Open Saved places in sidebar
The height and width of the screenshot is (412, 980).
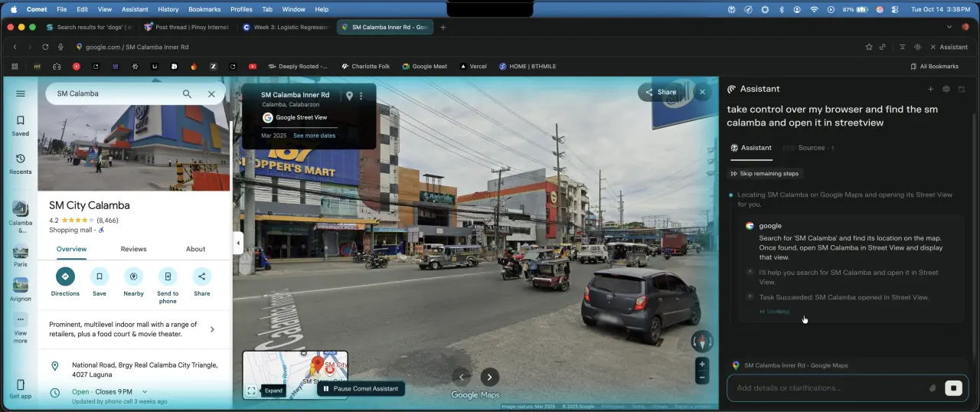click(x=21, y=126)
